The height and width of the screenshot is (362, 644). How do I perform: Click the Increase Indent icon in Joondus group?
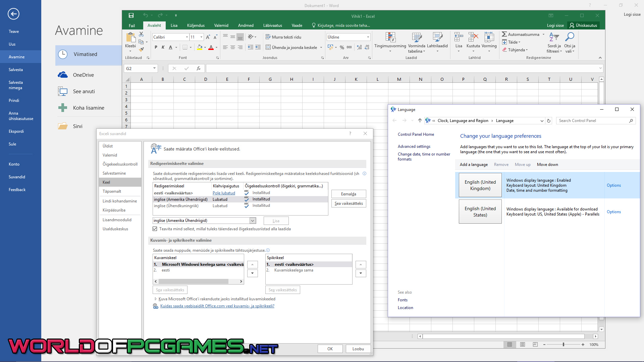pyautogui.click(x=258, y=47)
